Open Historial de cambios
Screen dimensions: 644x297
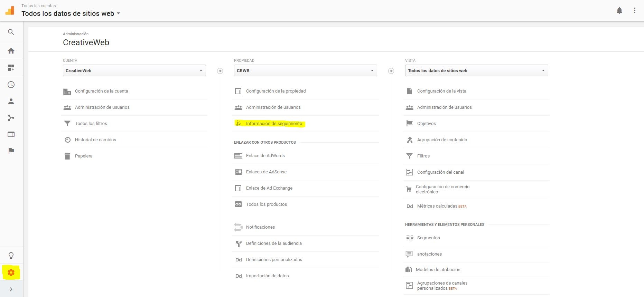coord(95,140)
